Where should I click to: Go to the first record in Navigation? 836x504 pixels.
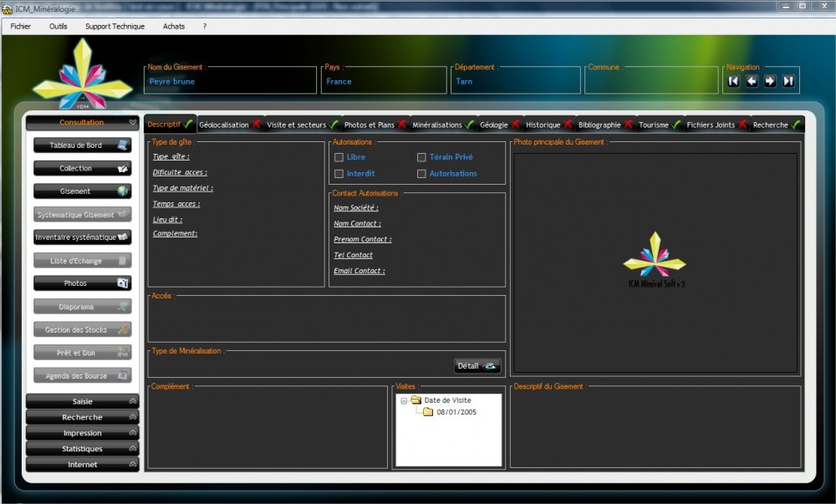(734, 81)
